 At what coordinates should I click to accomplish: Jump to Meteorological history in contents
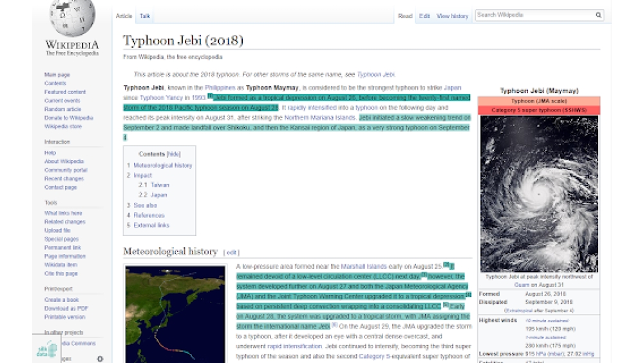click(x=163, y=166)
